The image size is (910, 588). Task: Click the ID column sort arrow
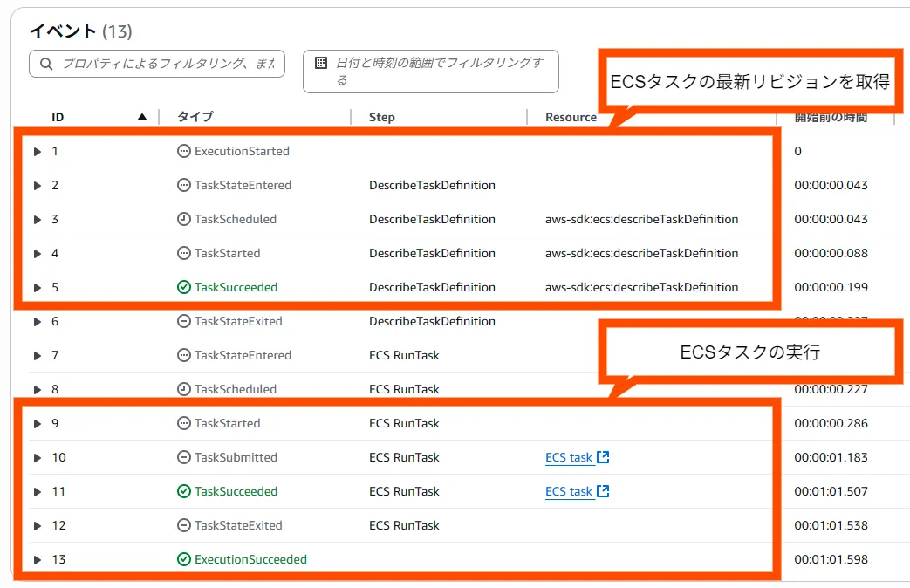[x=142, y=117]
